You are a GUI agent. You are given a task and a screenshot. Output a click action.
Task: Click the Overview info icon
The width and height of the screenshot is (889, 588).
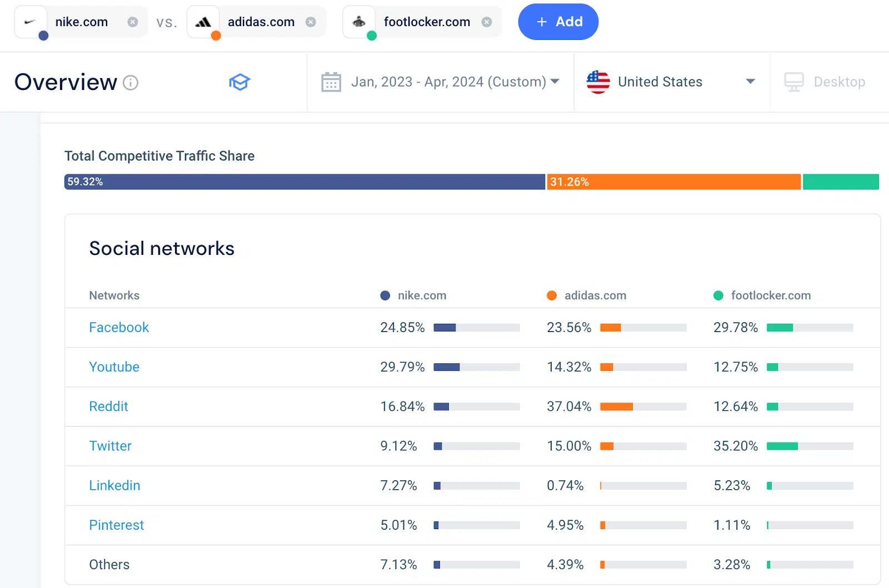pyautogui.click(x=131, y=83)
